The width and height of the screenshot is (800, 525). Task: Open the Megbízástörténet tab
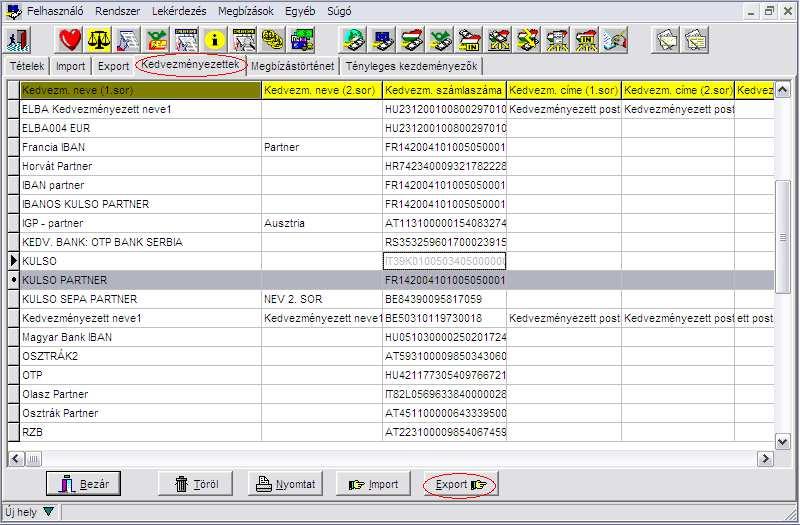coord(293,66)
